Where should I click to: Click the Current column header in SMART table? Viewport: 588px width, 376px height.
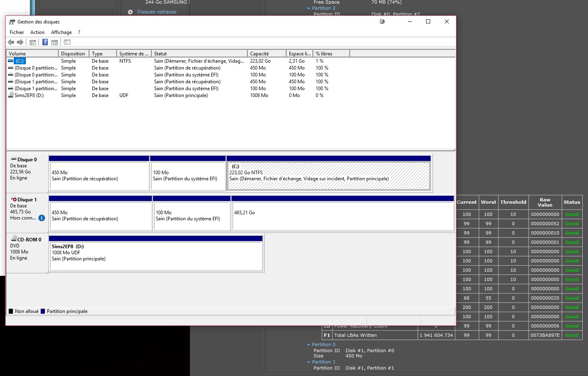coord(467,202)
